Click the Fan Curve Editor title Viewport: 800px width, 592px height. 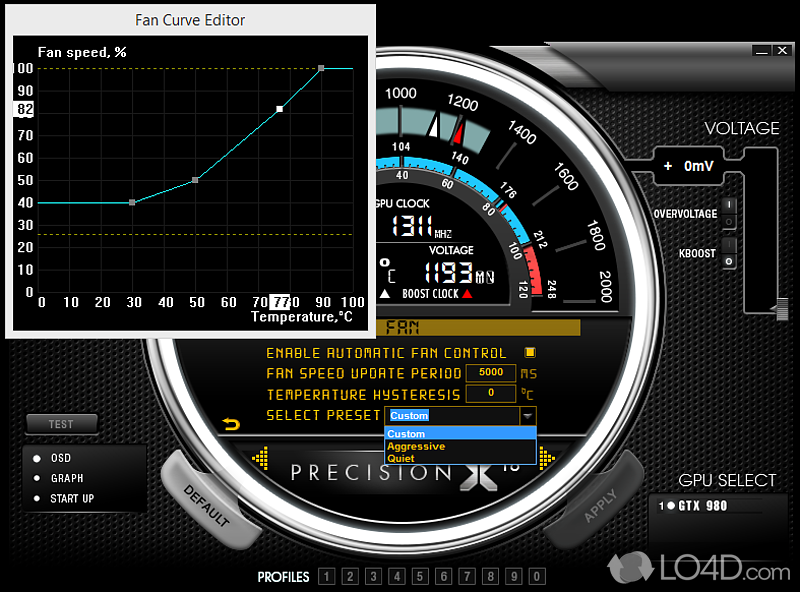pos(190,20)
